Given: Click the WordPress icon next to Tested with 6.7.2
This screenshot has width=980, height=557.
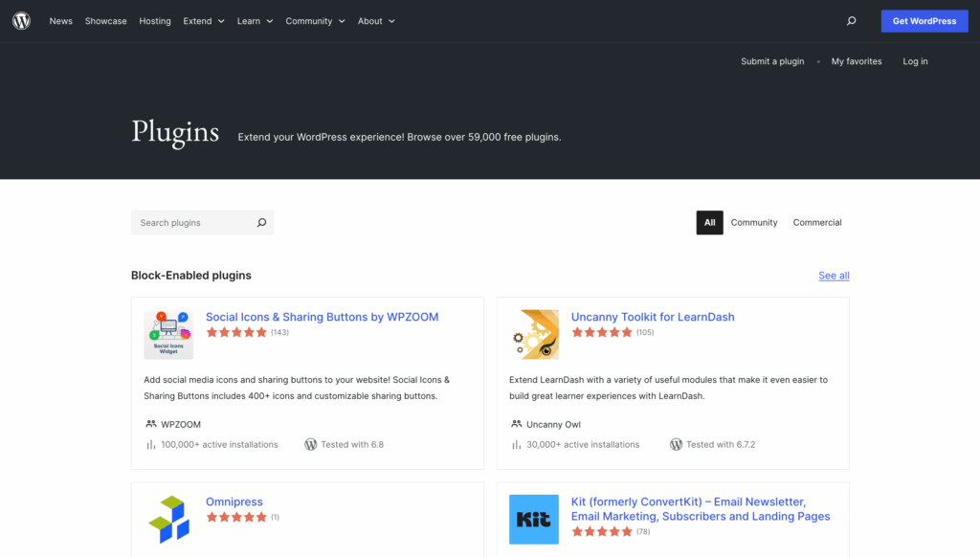Looking at the screenshot, I should (675, 444).
